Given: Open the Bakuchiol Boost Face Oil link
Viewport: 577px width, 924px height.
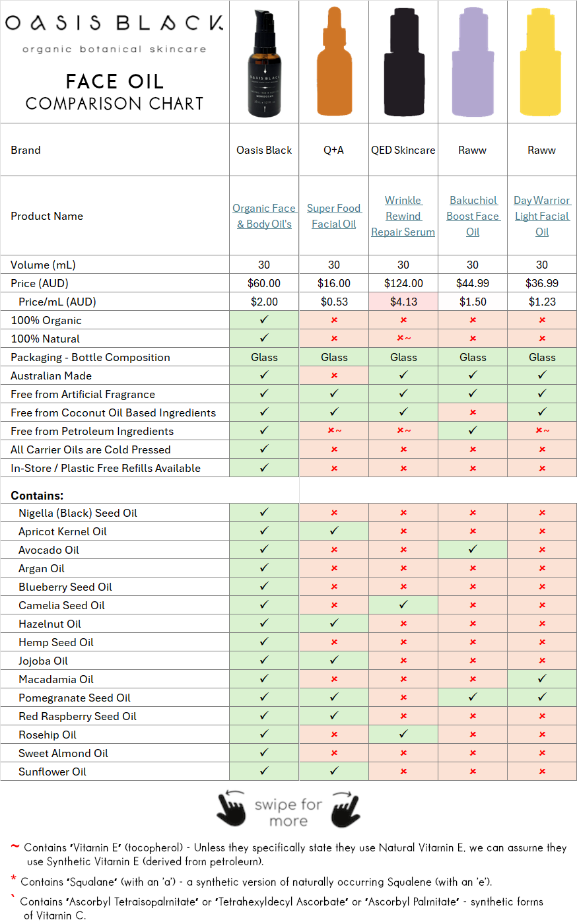Looking at the screenshot, I should click(x=473, y=216).
